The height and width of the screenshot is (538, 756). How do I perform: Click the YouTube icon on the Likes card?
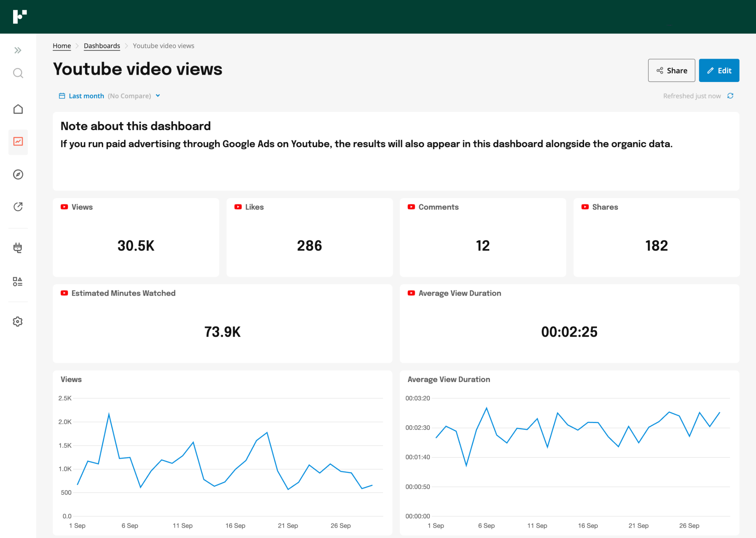point(238,207)
